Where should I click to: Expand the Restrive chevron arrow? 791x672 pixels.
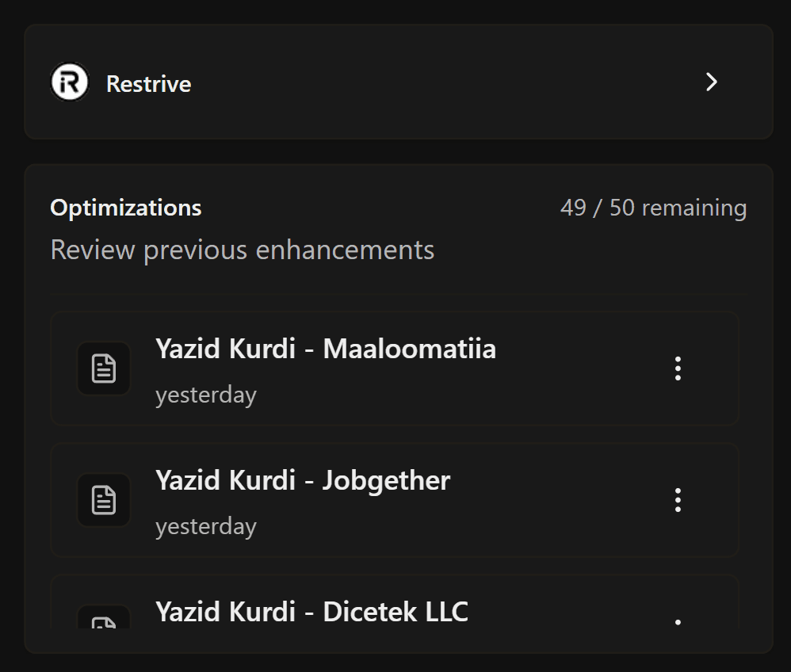pos(712,82)
